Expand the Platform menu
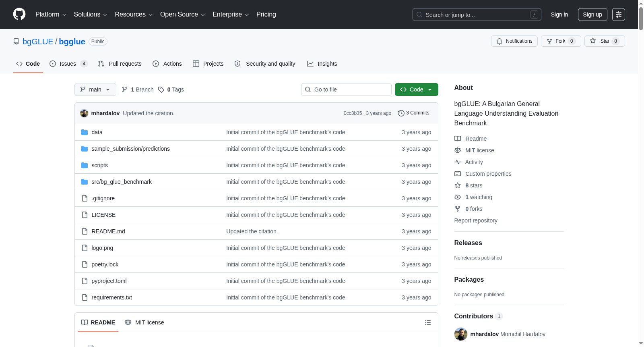Image resolution: width=644 pixels, height=347 pixels. (51, 15)
